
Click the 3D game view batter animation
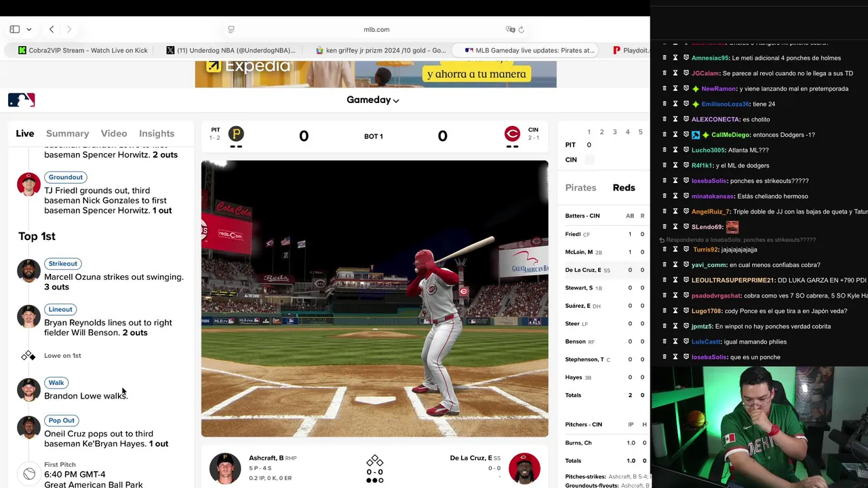[374, 298]
